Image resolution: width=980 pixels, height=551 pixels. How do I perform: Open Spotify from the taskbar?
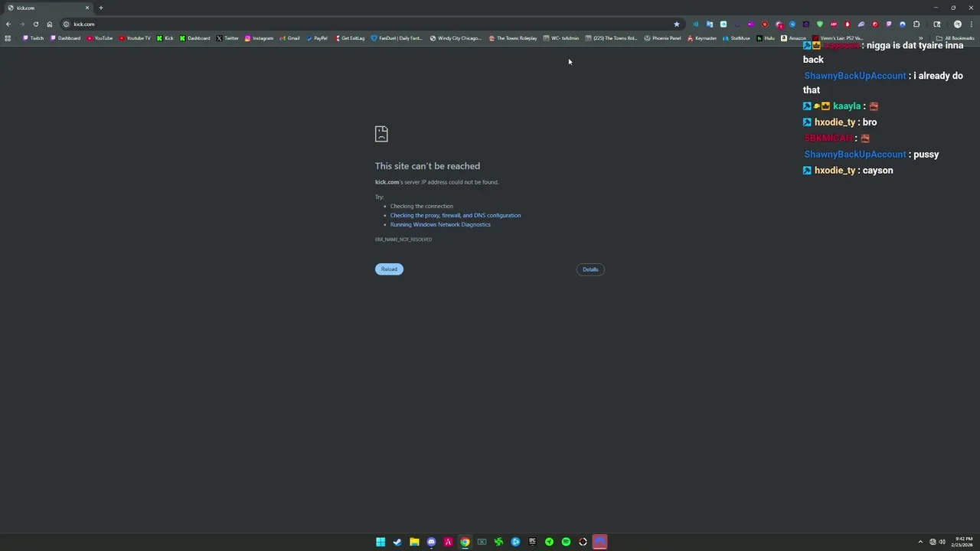coord(566,542)
